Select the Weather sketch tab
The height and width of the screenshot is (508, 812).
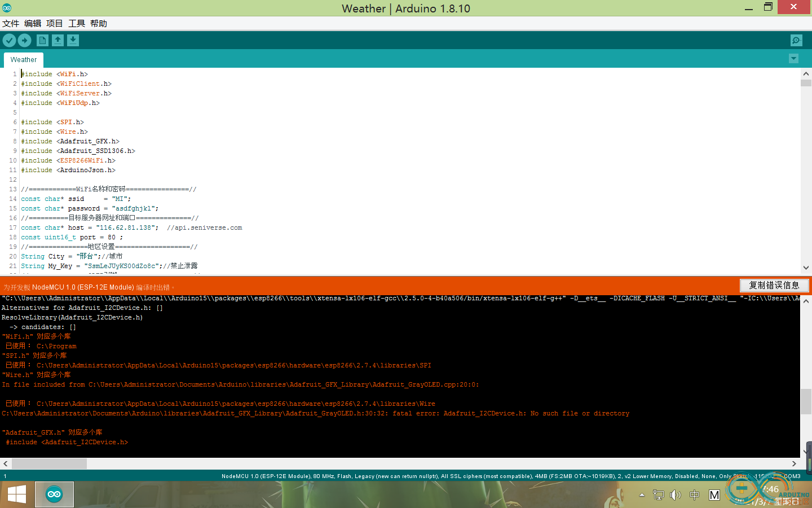pos(24,59)
